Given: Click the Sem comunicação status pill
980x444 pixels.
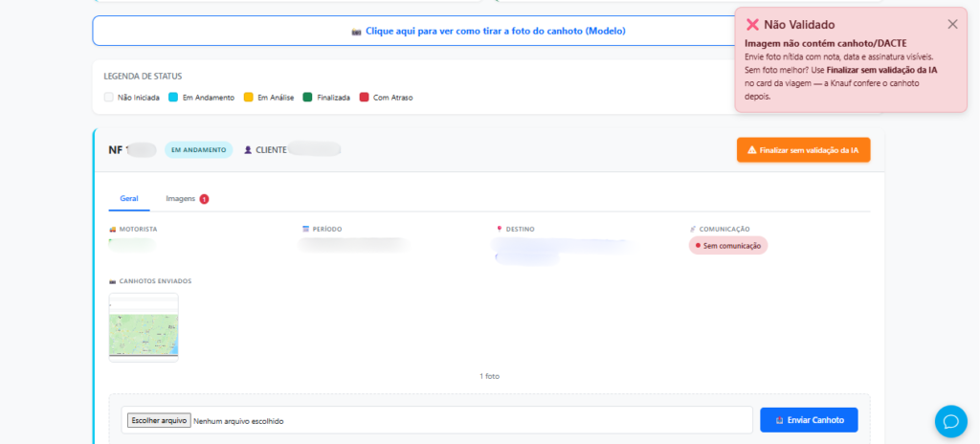Looking at the screenshot, I should (728, 246).
